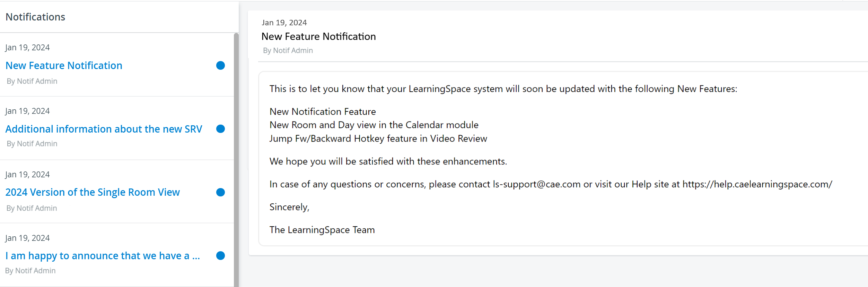868x287 pixels.
Task: Open New Feature Notification in list
Action: coord(64,66)
